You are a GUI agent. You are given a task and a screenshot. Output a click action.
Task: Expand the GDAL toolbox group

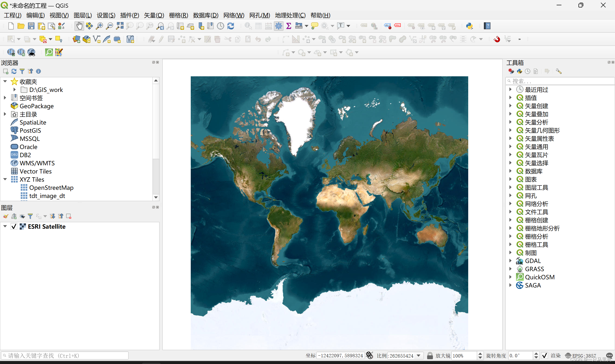(x=510, y=261)
